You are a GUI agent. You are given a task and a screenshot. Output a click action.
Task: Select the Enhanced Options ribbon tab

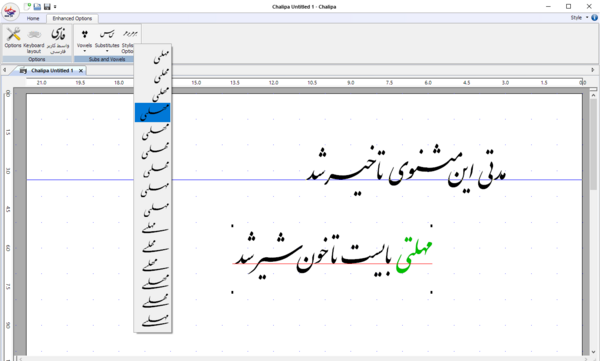pos(72,18)
